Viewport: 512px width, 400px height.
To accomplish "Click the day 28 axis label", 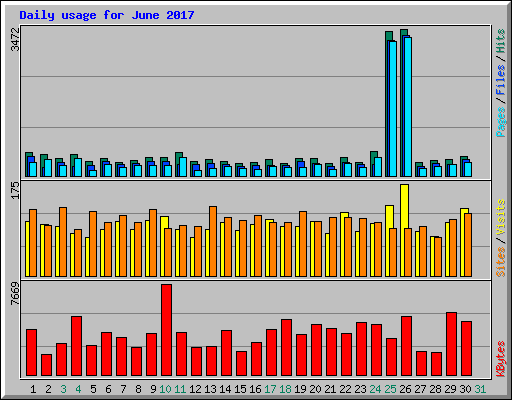I will [x=435, y=389].
